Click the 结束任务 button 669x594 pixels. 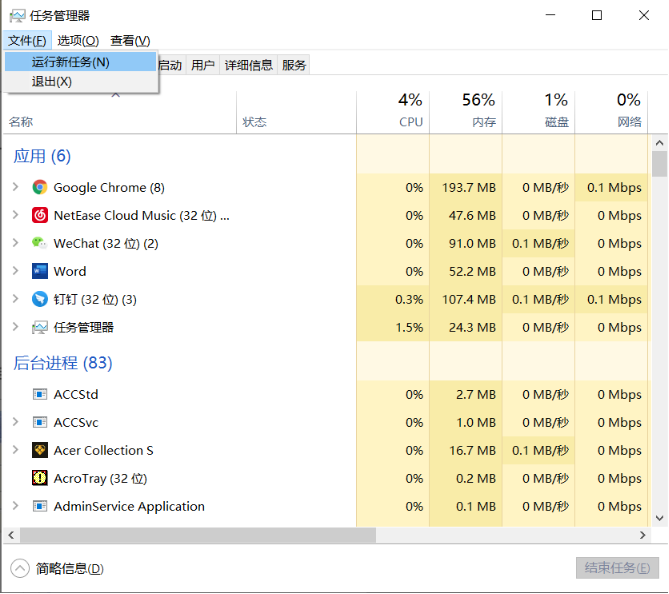click(617, 568)
